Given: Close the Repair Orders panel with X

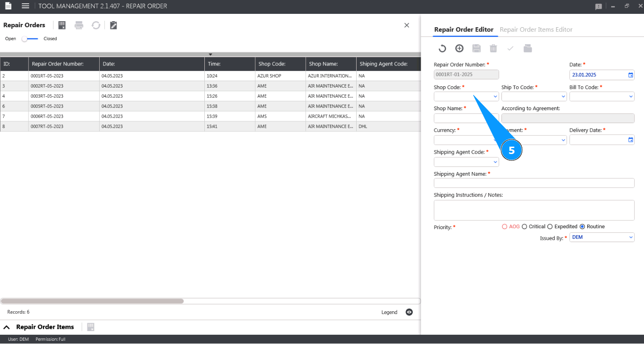Looking at the screenshot, I should [406, 25].
